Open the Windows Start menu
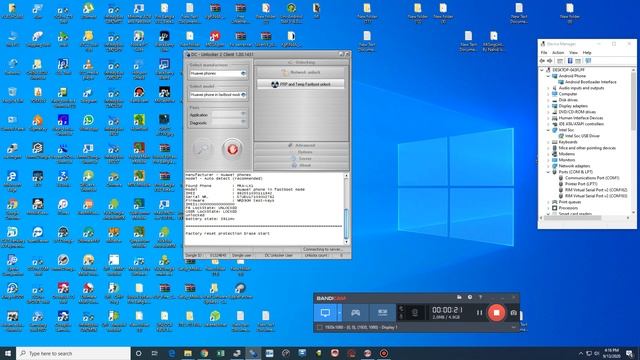Viewport: 640px width, 360px height. pos(8,353)
